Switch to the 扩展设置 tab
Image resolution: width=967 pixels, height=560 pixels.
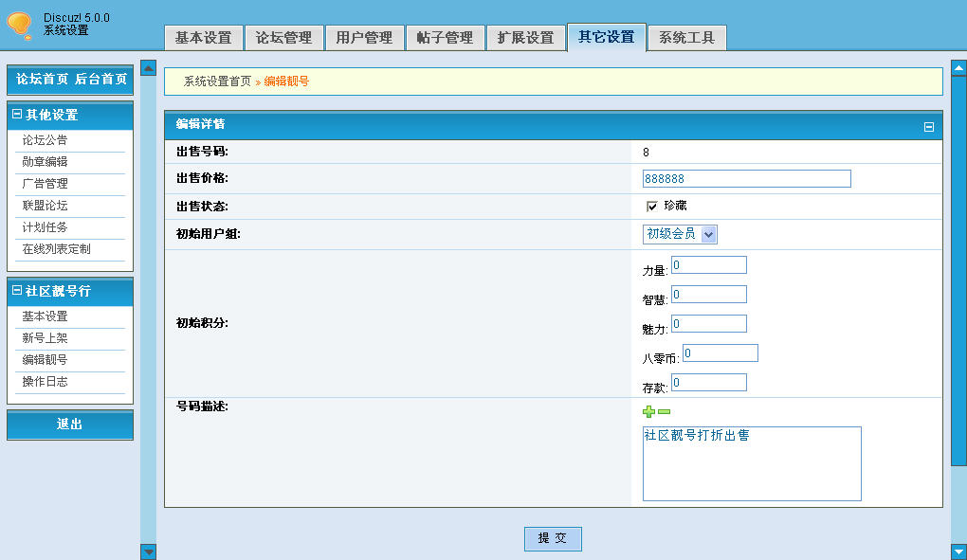(x=526, y=38)
